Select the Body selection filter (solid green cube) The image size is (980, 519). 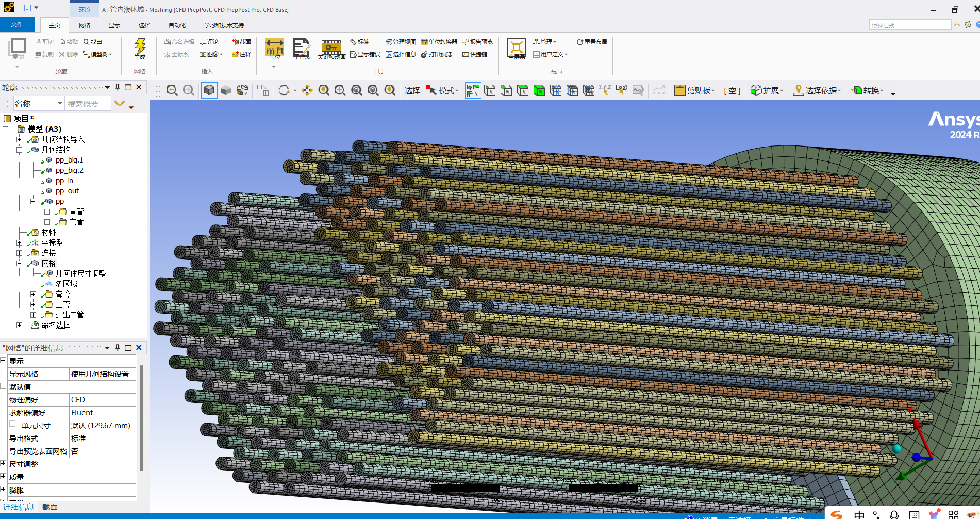(x=539, y=91)
